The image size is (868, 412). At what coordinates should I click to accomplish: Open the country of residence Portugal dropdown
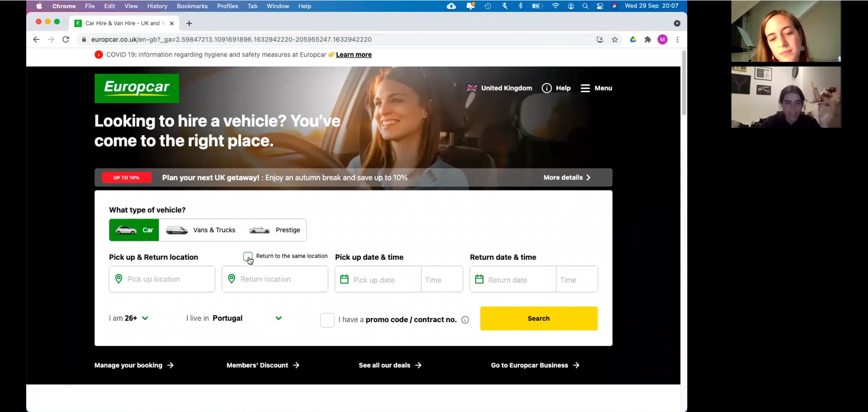(278, 318)
